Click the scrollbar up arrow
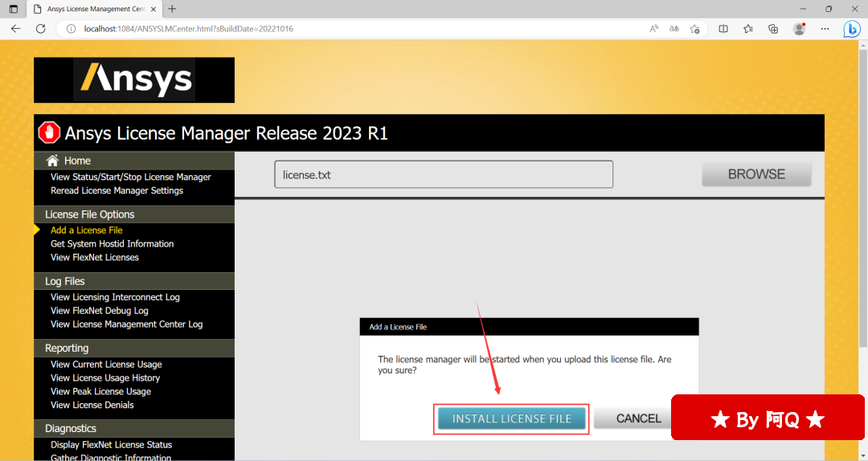This screenshot has height=461, width=868. tap(862, 44)
